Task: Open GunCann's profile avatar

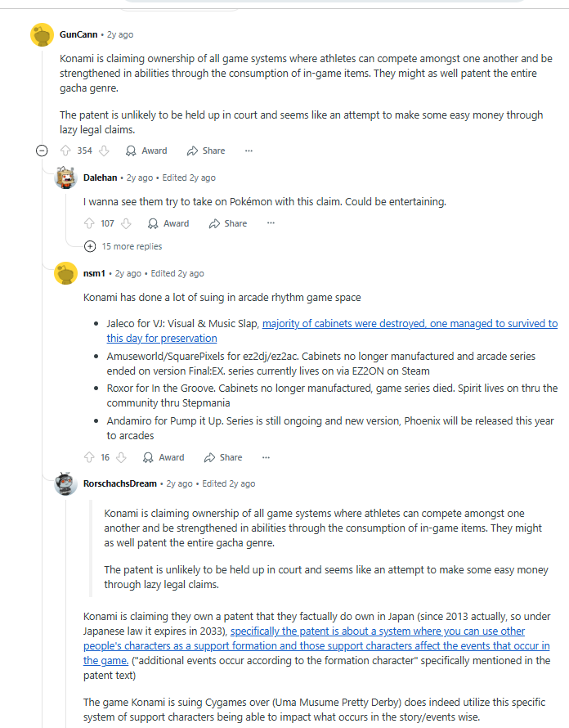Action: [43, 35]
